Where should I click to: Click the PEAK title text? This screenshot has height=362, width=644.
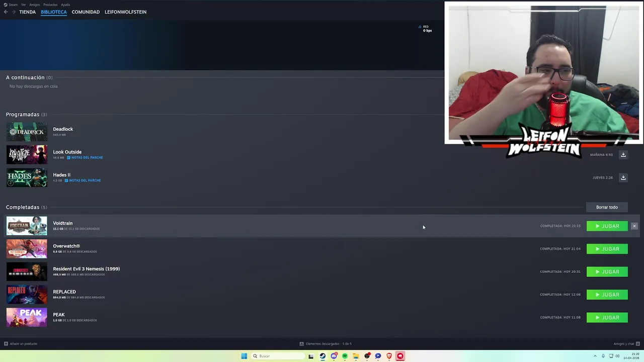(x=59, y=315)
